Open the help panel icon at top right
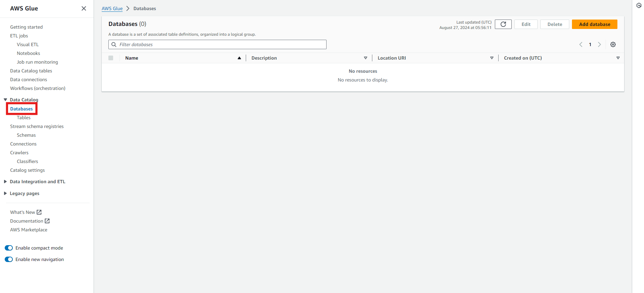The image size is (644, 293). [639, 5]
